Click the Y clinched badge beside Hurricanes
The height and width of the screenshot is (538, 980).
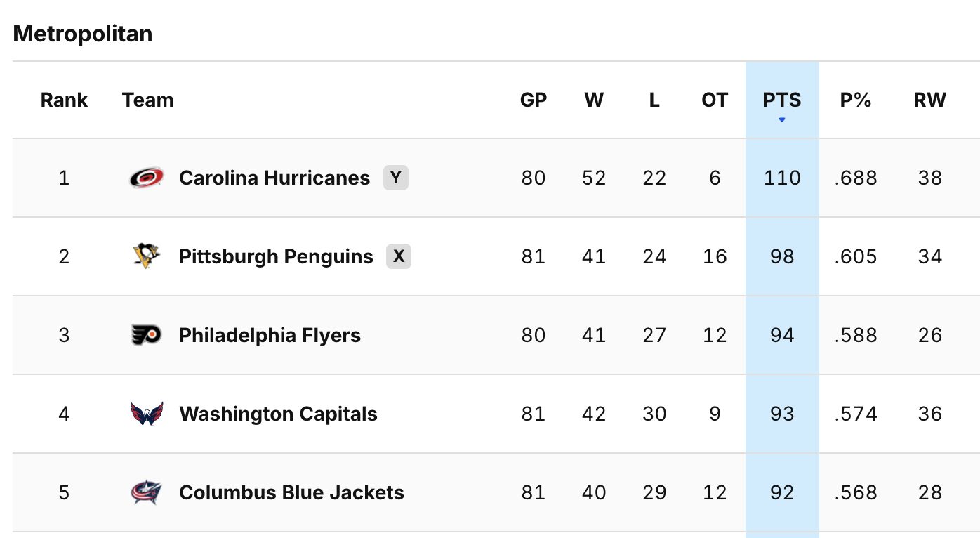point(396,178)
